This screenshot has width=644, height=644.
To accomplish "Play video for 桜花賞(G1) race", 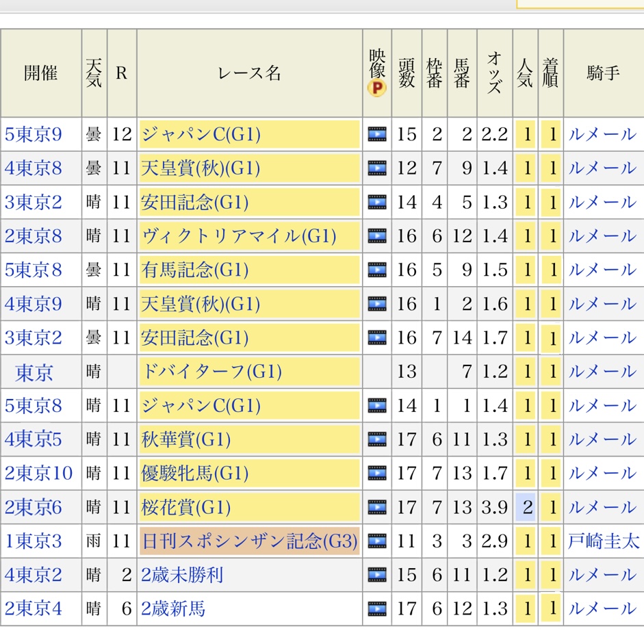I will tap(376, 508).
